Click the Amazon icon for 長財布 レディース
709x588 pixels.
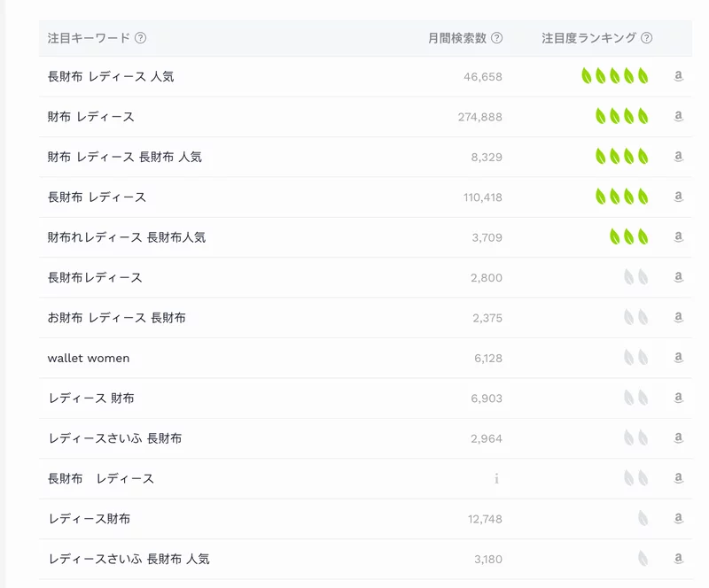(679, 197)
